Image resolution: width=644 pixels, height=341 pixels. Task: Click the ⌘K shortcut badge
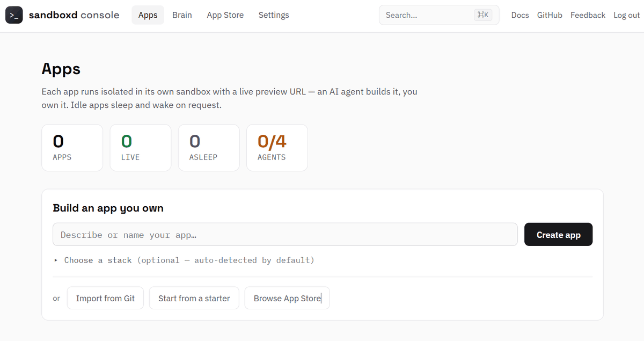482,15
